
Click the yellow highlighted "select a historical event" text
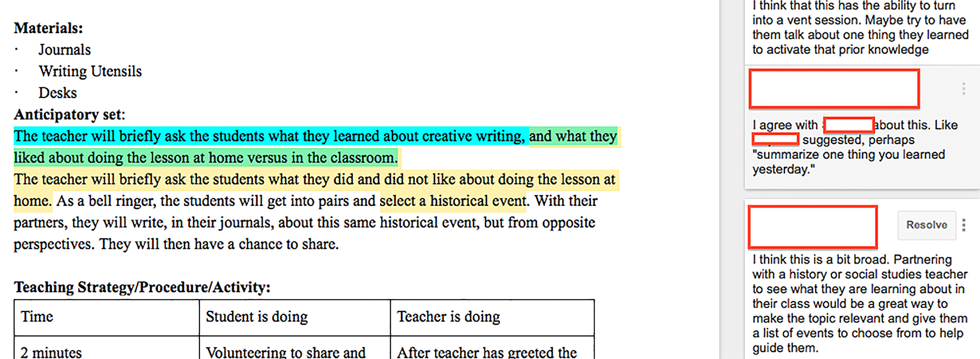453,201
